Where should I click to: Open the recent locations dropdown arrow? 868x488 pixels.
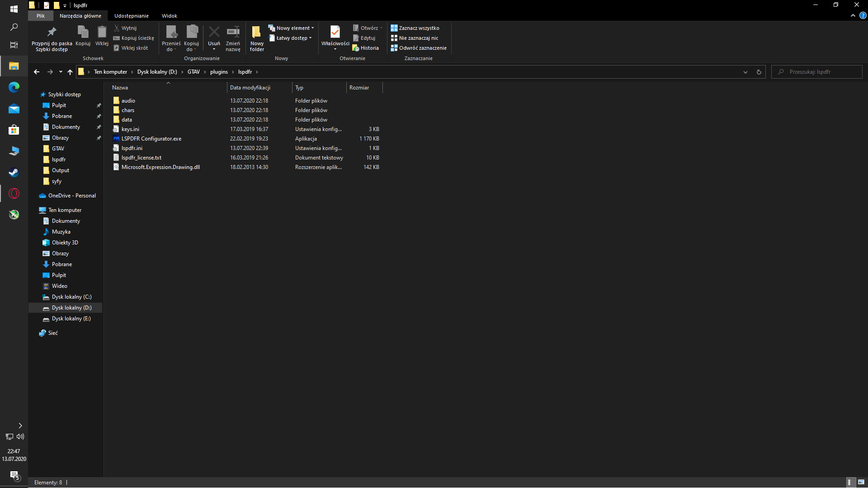61,72
